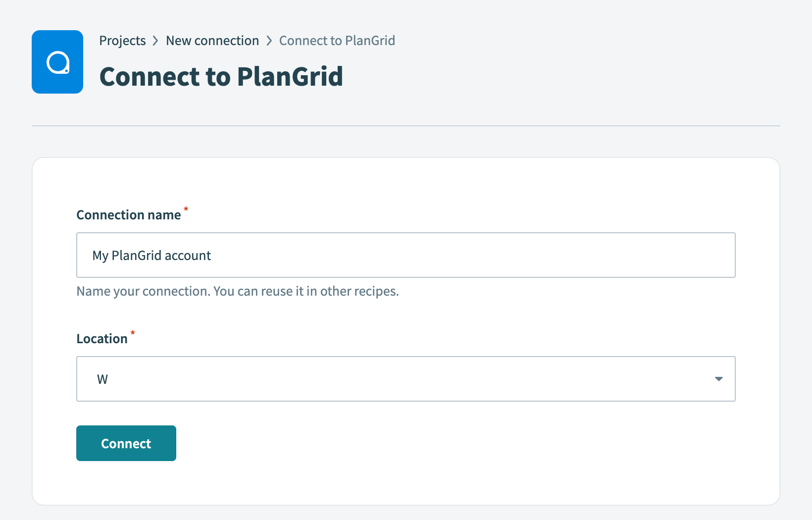Click the chevron after Projects breadcrumb
This screenshot has width=812, height=520.
tap(155, 41)
